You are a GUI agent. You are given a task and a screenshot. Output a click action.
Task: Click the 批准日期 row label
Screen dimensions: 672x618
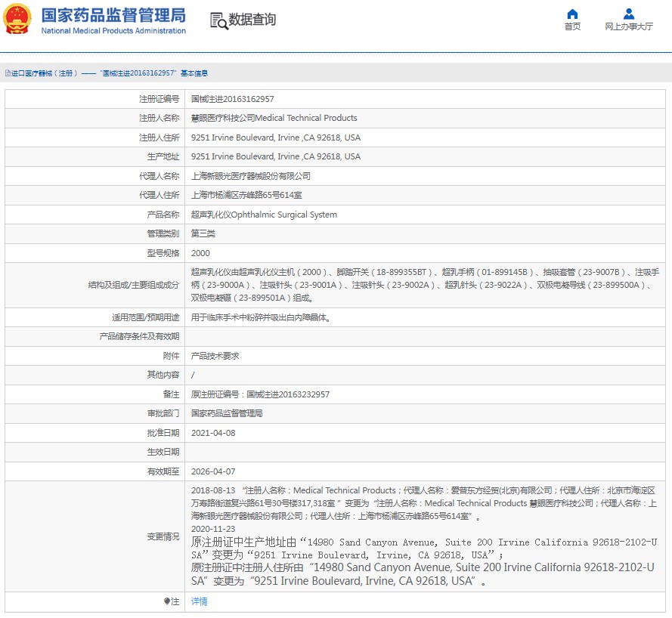coord(163,433)
